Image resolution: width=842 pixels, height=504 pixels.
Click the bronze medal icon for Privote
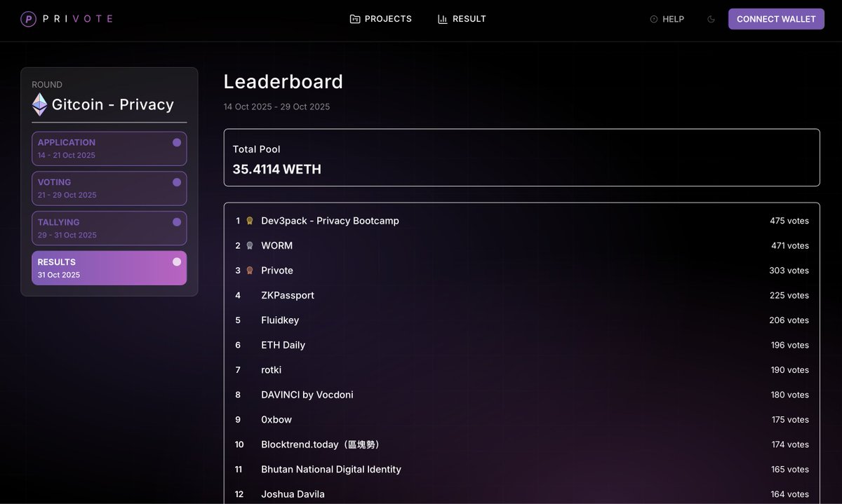point(249,271)
